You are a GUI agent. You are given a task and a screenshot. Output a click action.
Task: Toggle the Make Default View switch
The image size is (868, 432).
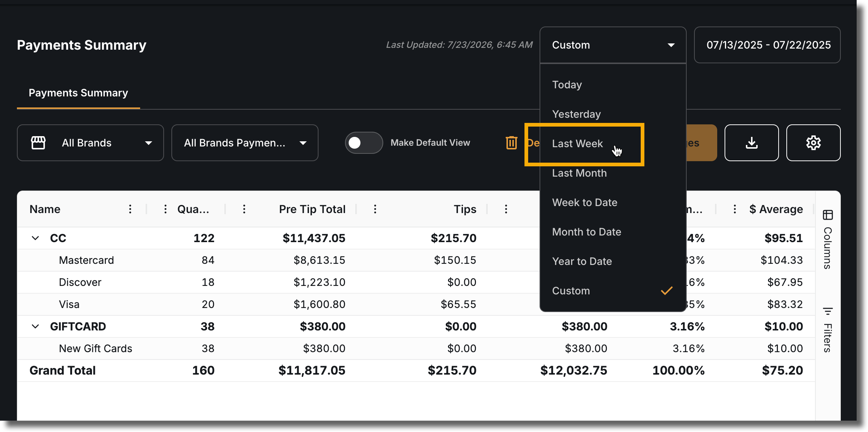(x=364, y=143)
